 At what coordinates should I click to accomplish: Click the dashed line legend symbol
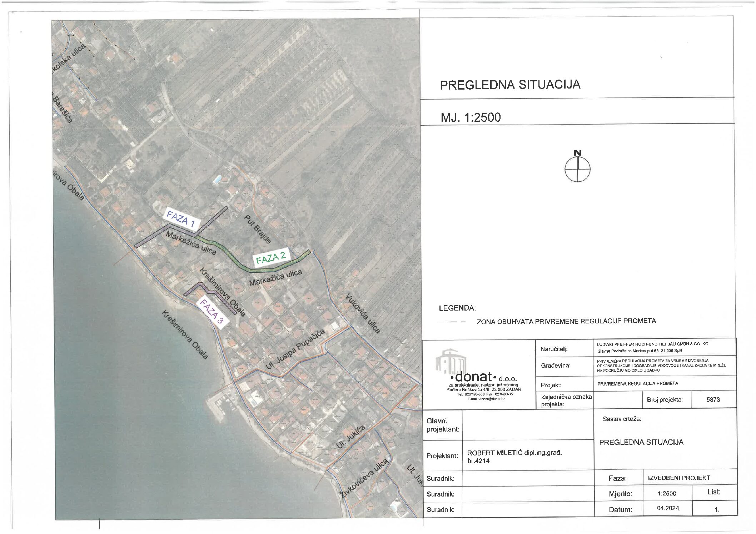coord(453,322)
